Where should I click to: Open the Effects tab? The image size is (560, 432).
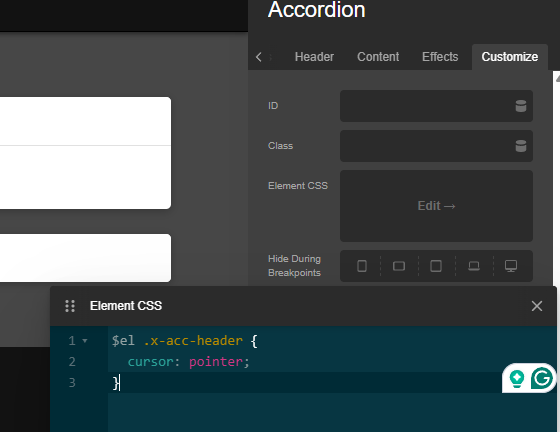coord(440,57)
